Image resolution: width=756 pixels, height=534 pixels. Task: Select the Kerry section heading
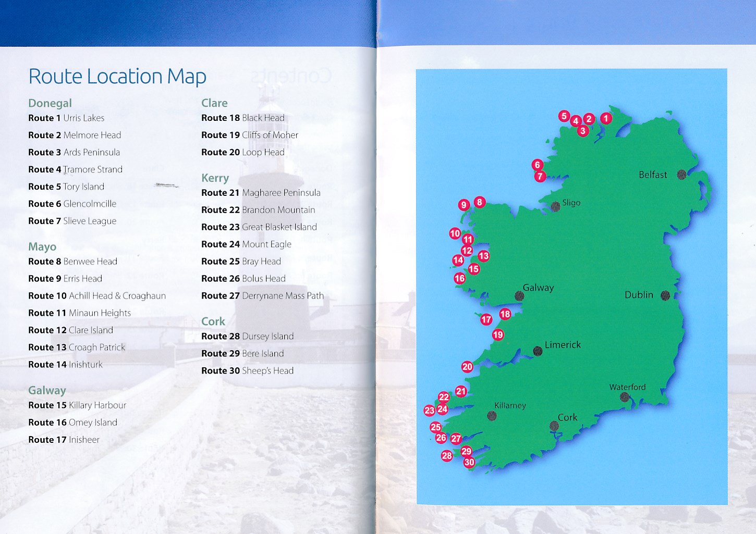pos(215,178)
